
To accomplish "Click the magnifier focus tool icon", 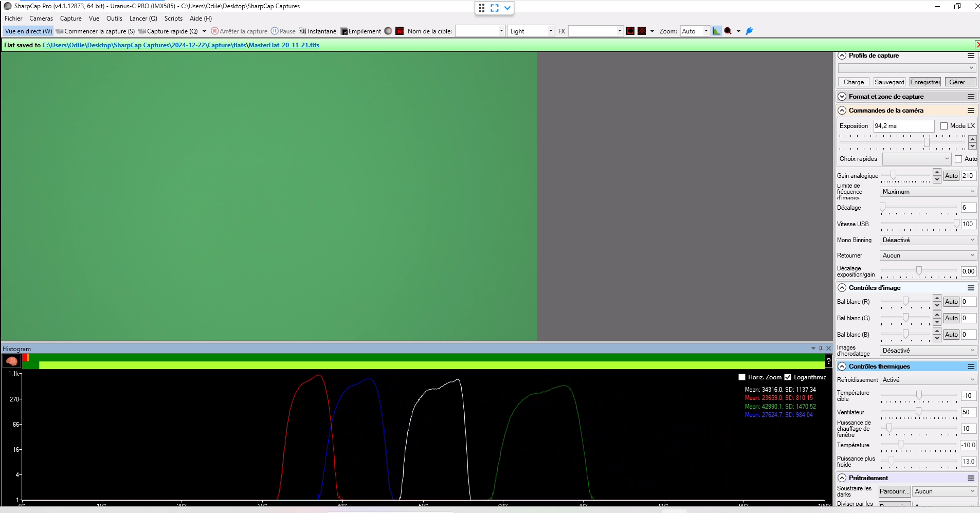I will 728,31.
